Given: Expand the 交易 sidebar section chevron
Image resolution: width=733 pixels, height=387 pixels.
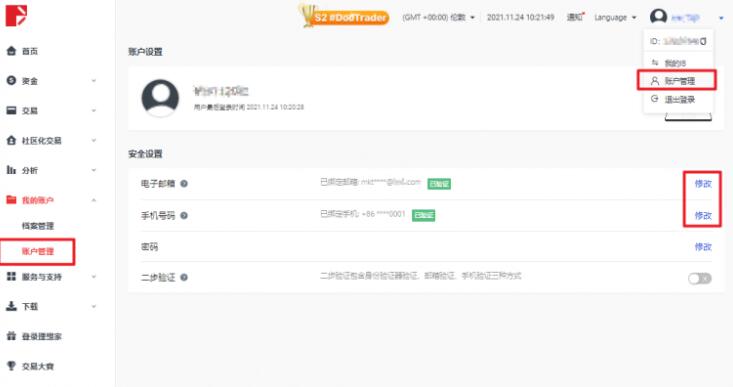Looking at the screenshot, I should [93, 111].
